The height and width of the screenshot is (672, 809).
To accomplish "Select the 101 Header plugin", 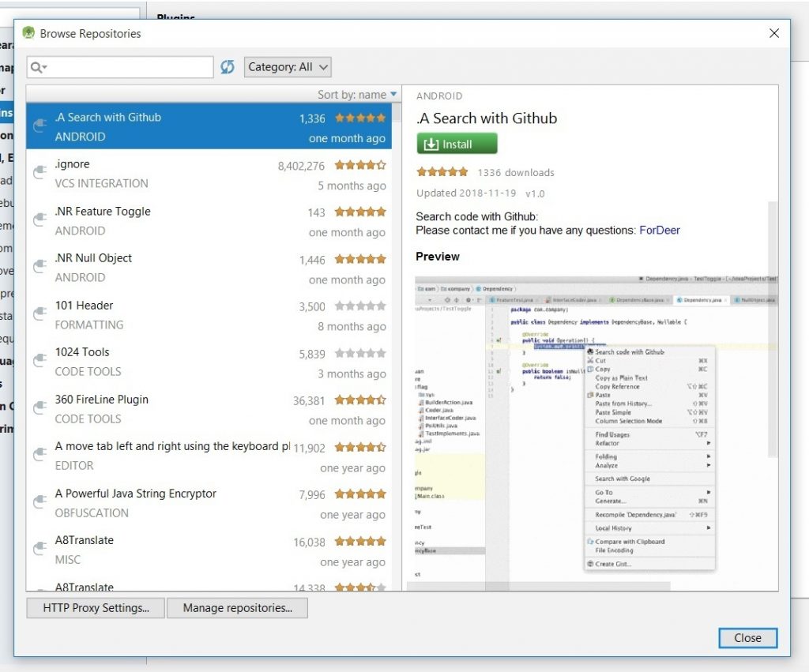I will [209, 314].
